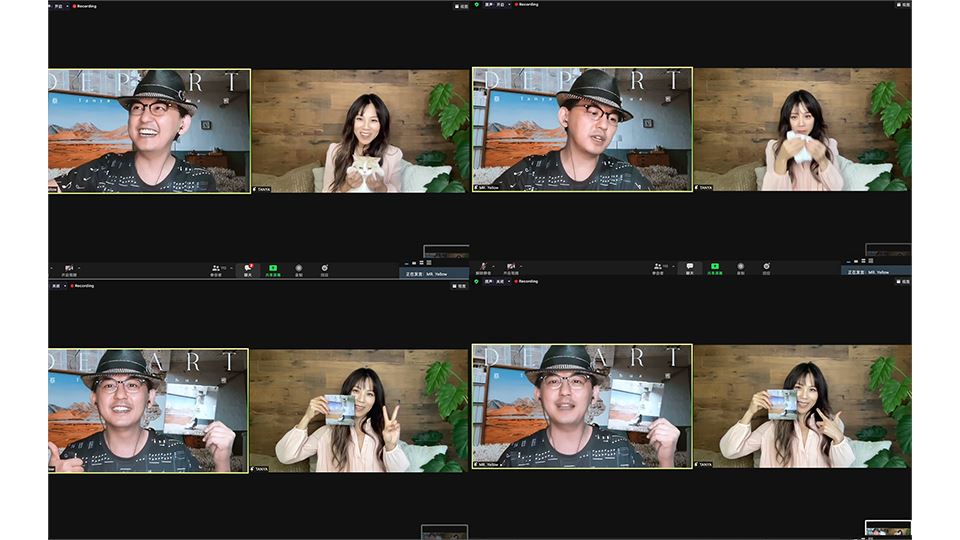Click Share Screen button in unmute microphone toolbar
The image size is (960, 540).
pyautogui.click(x=714, y=268)
